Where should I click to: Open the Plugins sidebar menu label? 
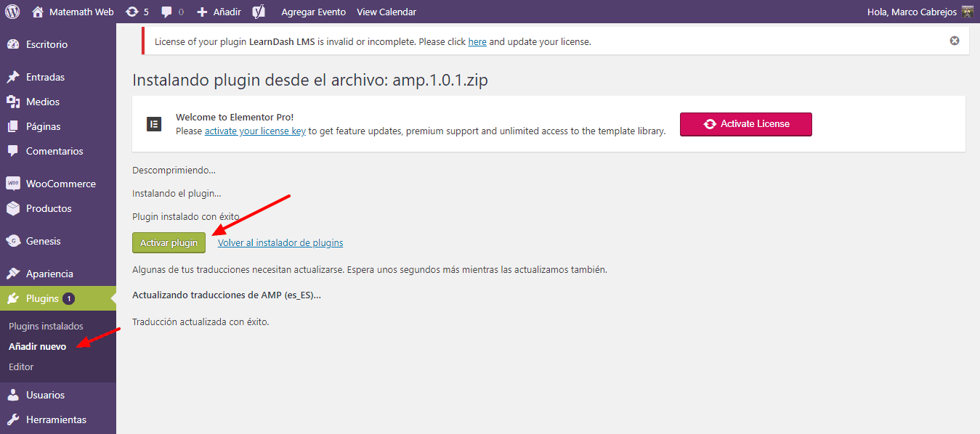(x=42, y=298)
